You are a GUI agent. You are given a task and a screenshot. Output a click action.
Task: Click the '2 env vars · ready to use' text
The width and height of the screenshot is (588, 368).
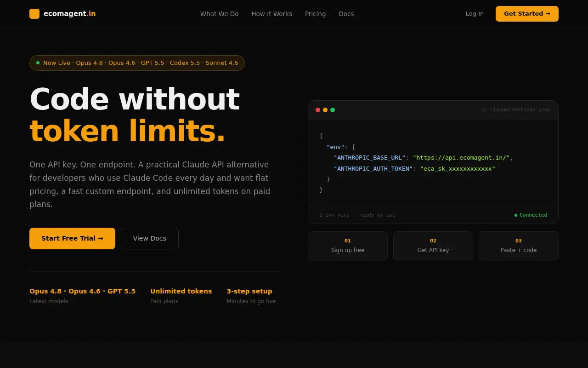click(357, 215)
